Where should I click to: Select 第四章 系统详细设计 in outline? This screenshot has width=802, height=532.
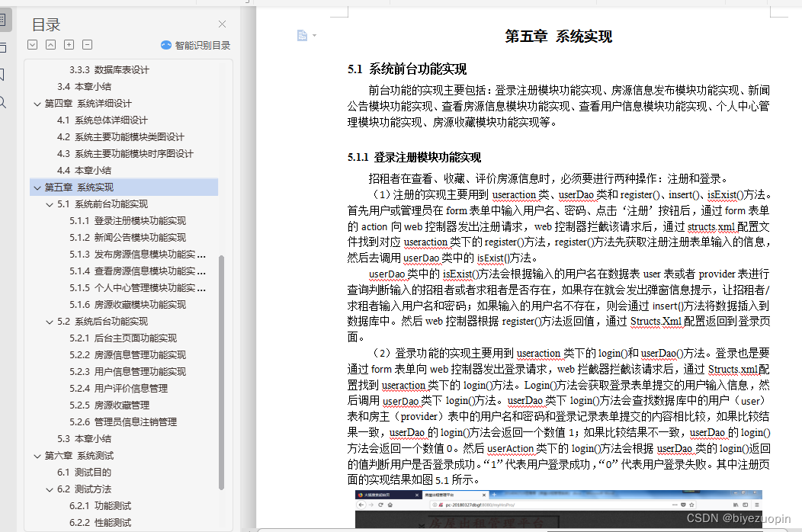click(88, 104)
